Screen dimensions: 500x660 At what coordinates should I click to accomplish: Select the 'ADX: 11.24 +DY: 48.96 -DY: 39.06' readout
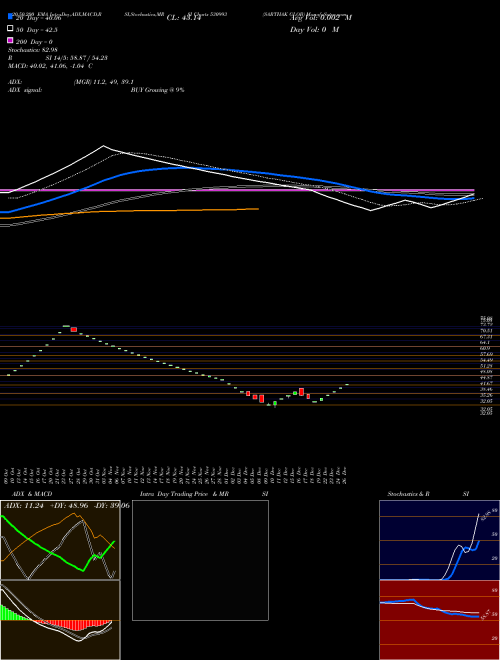pyautogui.click(x=66, y=506)
